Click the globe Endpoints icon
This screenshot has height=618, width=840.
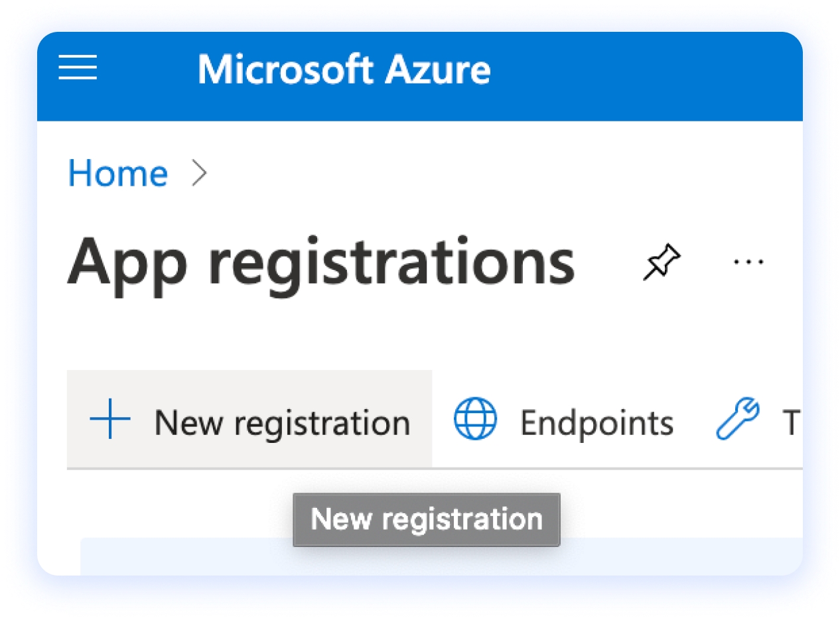point(475,419)
